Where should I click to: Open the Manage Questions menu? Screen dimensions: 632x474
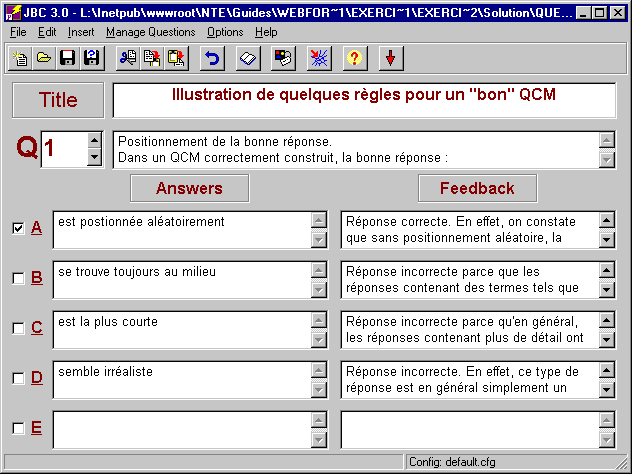(150, 32)
